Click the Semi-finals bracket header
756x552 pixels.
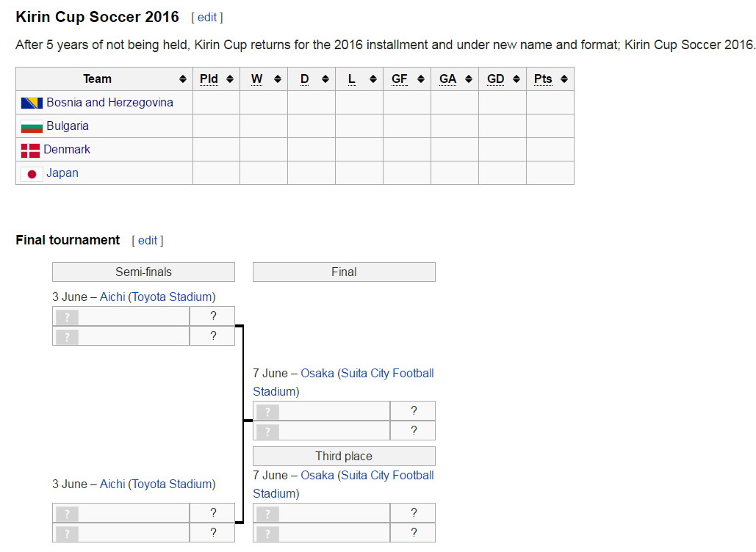[144, 272]
